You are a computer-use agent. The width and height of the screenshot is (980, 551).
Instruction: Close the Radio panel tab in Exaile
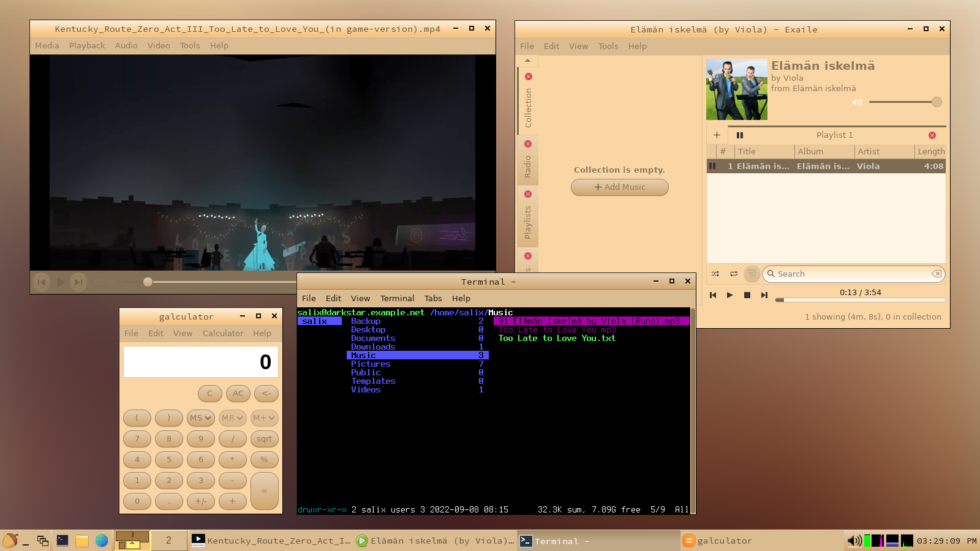(x=528, y=144)
